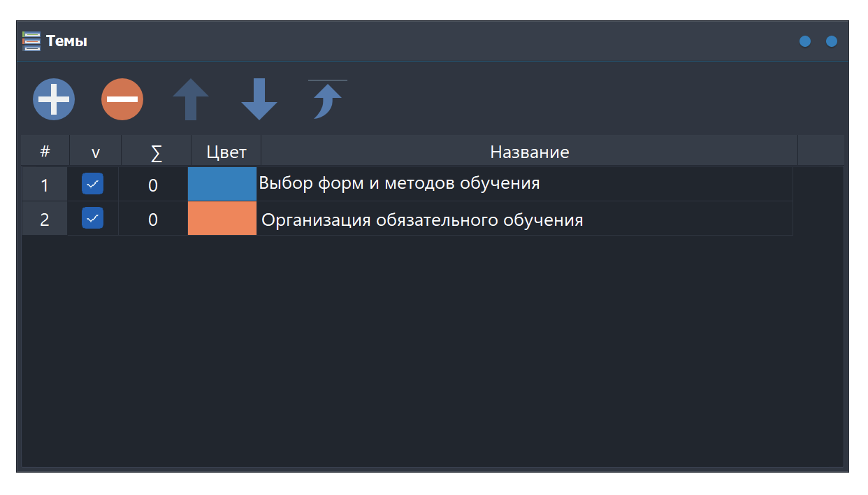Sort by the Название column header
This screenshot has height=495, width=868.
[530, 151]
